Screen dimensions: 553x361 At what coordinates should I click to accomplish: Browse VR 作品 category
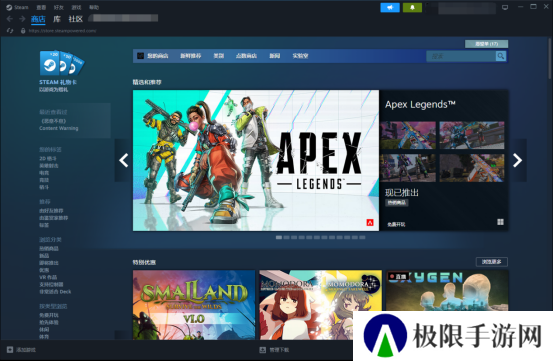tap(48, 277)
